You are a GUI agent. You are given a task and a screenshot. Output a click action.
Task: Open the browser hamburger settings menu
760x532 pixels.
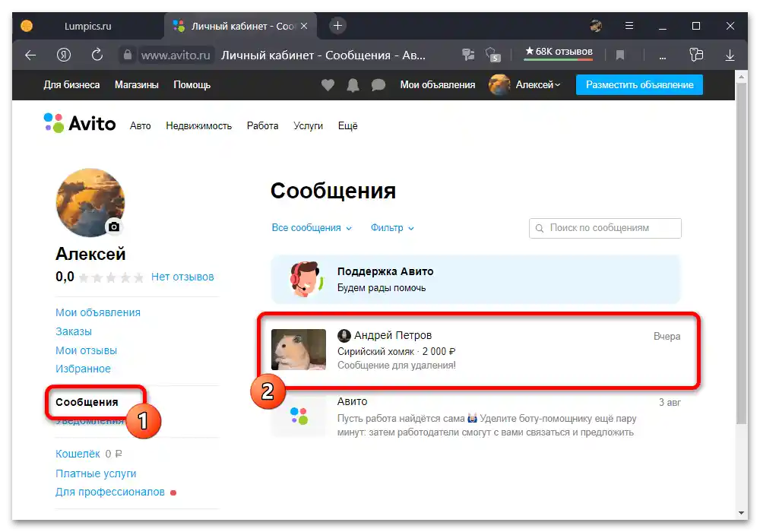pos(629,26)
